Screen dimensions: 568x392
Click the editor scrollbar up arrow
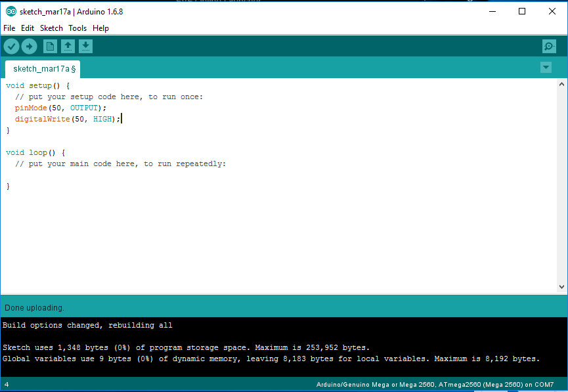(561, 85)
